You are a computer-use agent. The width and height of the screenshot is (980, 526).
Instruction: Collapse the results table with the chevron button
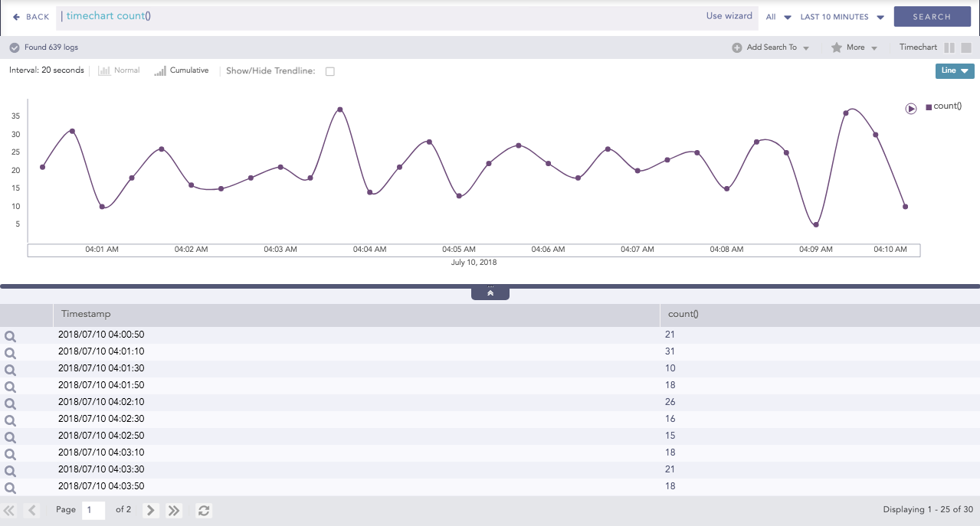tap(490, 292)
